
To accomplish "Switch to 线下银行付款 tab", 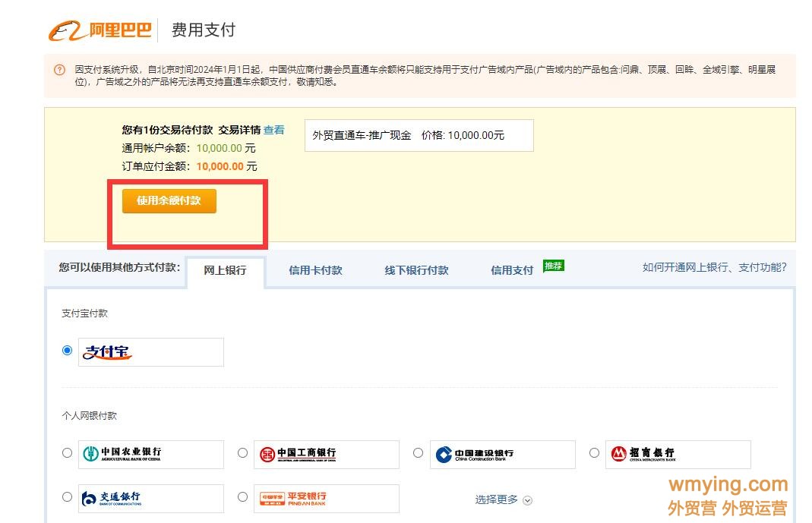I will click(416, 270).
